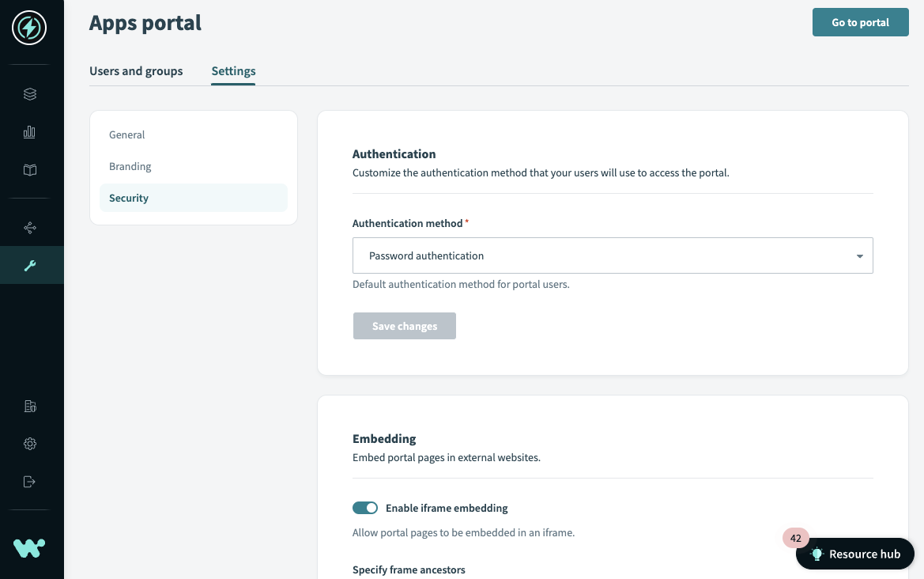Screen dimensions: 924x579
Task: Open the Password authentication combo box
Action: 601,256
